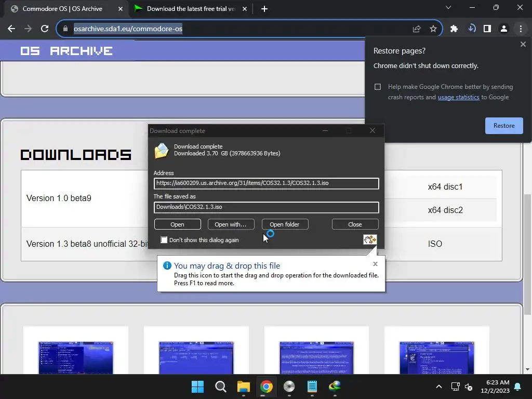Open the notepad app in taskbar
532x399 pixels.
pyautogui.click(x=312, y=387)
